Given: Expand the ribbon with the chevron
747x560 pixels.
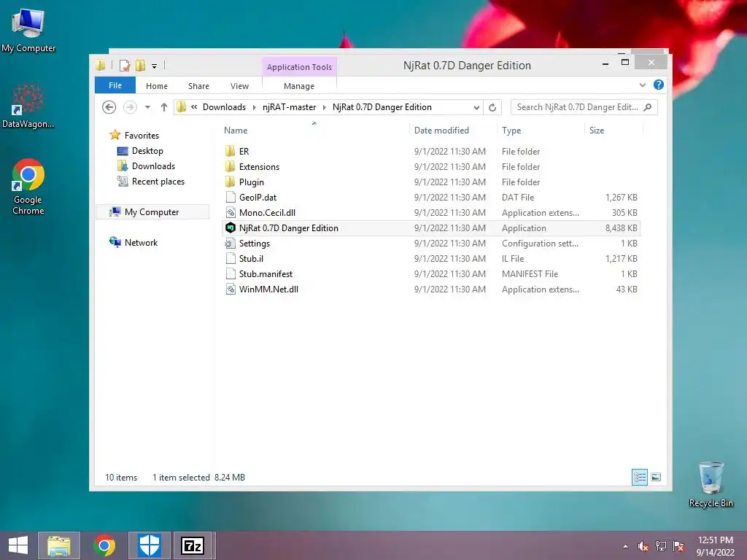Looking at the screenshot, I should (643, 85).
